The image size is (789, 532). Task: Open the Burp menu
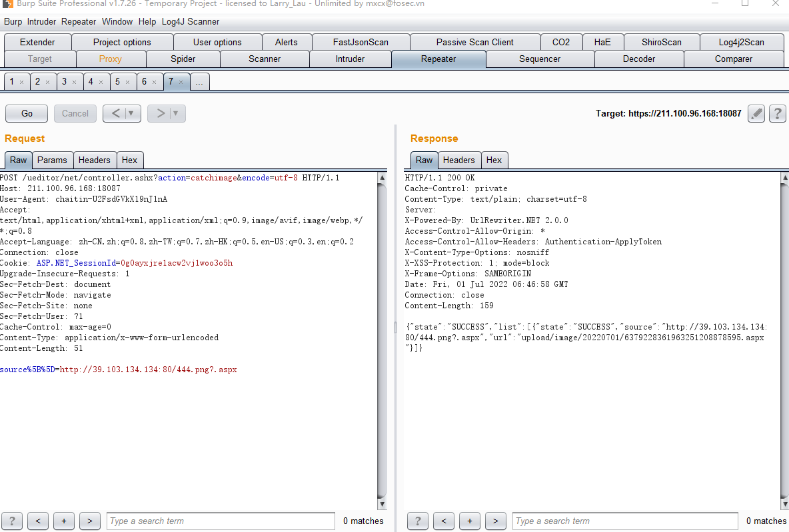[x=13, y=21]
